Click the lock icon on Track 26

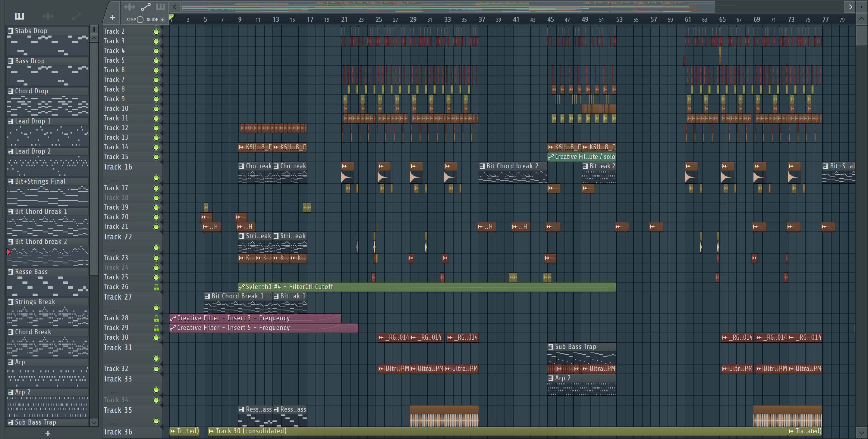point(156,287)
